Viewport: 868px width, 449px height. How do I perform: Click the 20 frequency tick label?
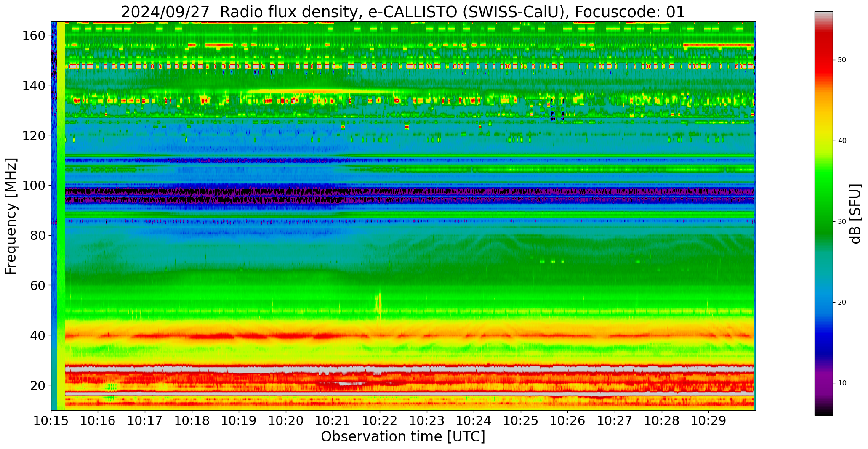[x=38, y=385]
